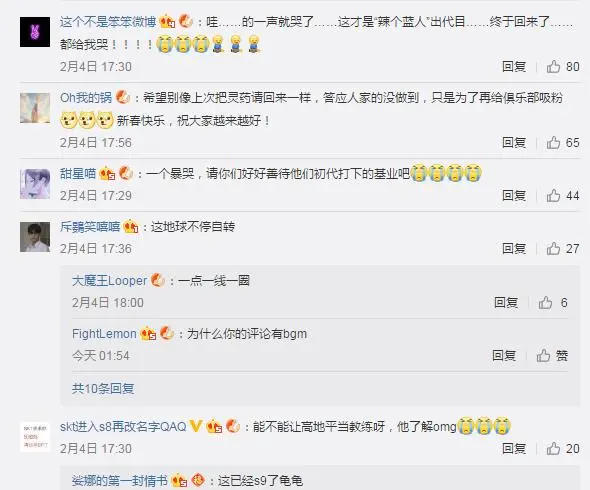Like the Oh我的锅 comment with 65 likes
Image resolution: width=590 pixels, height=490 pixels.
tap(563, 143)
